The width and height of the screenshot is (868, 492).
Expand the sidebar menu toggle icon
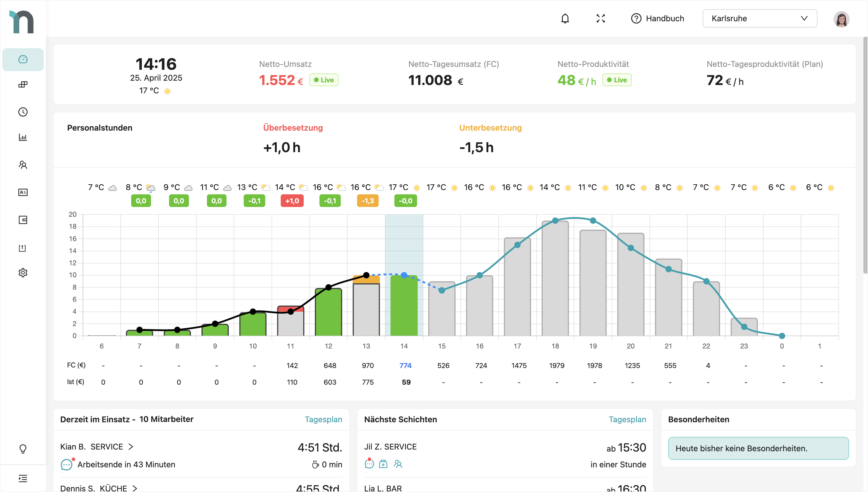pyautogui.click(x=23, y=479)
